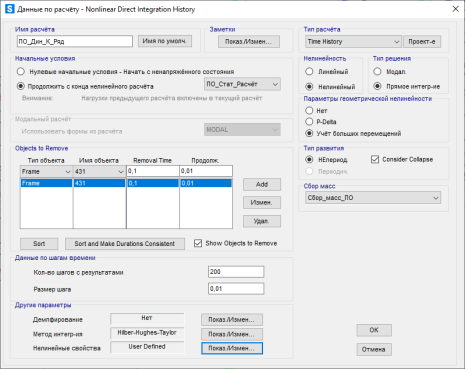466x369 pixels.
Task: Click Нет damping value box
Action: (147, 318)
